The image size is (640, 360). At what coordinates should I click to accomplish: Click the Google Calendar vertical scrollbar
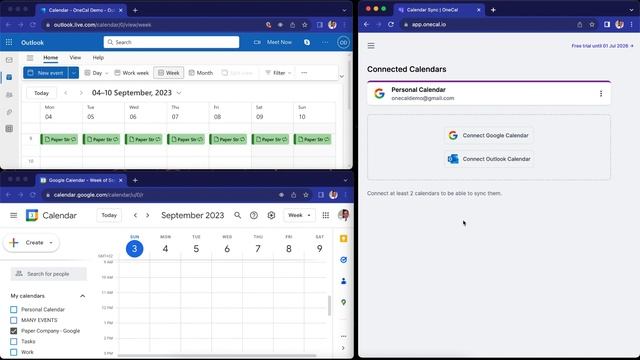pos(329,306)
